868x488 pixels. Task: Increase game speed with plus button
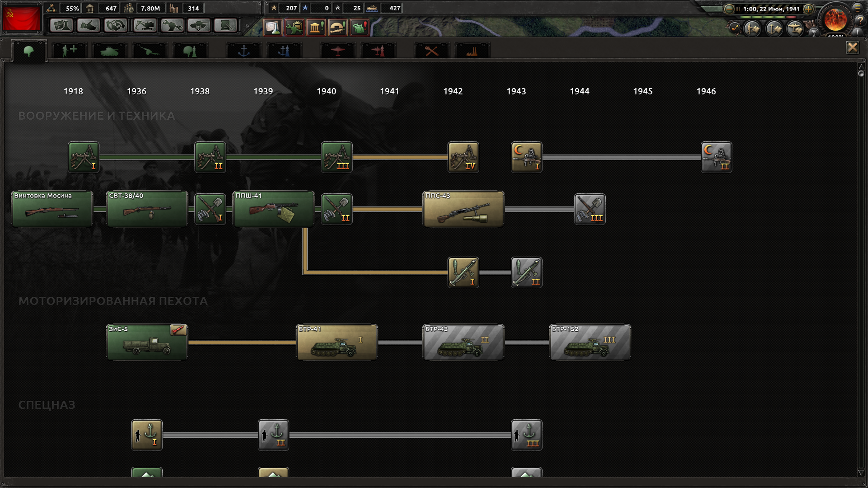coord(808,9)
